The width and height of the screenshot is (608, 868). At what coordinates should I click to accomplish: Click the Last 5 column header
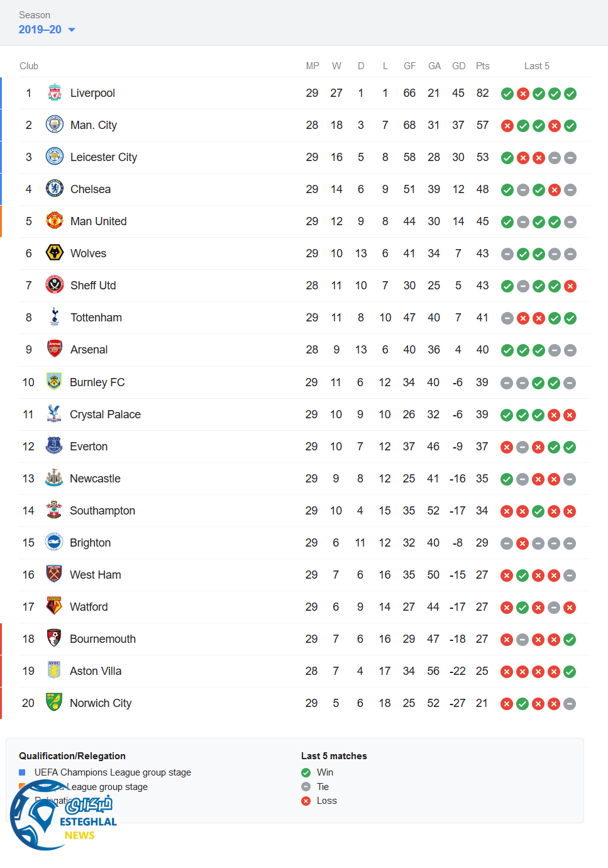click(536, 66)
